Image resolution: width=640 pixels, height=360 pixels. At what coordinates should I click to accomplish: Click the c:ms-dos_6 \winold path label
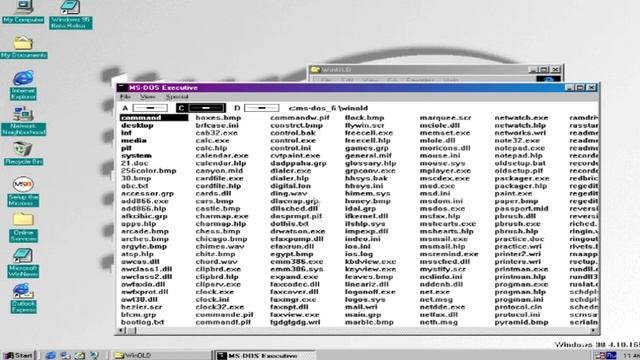pyautogui.click(x=328, y=108)
